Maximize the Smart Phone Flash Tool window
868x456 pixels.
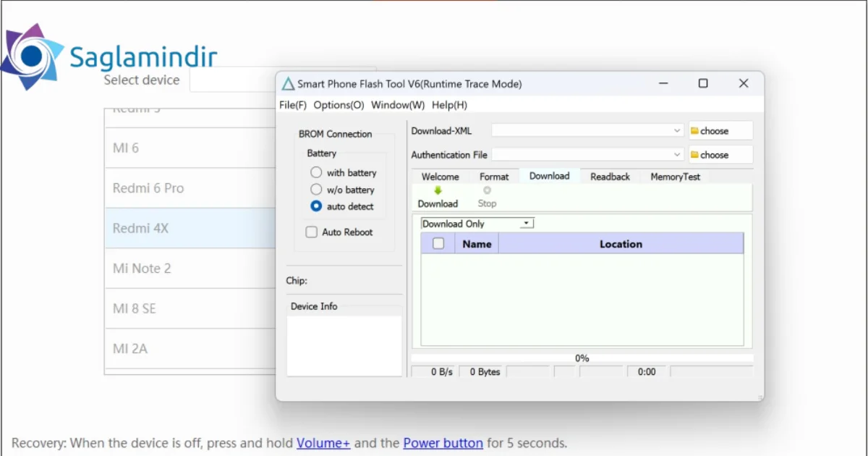coord(703,84)
